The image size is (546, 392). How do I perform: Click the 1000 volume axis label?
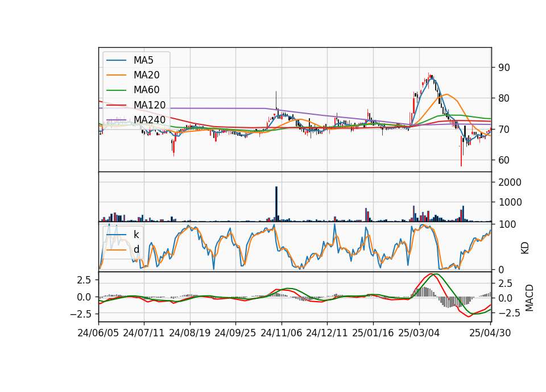click(510, 202)
